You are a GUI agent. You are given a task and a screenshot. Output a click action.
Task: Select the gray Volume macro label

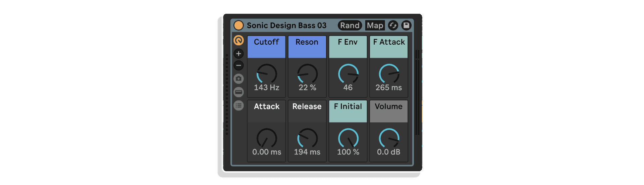(389, 111)
